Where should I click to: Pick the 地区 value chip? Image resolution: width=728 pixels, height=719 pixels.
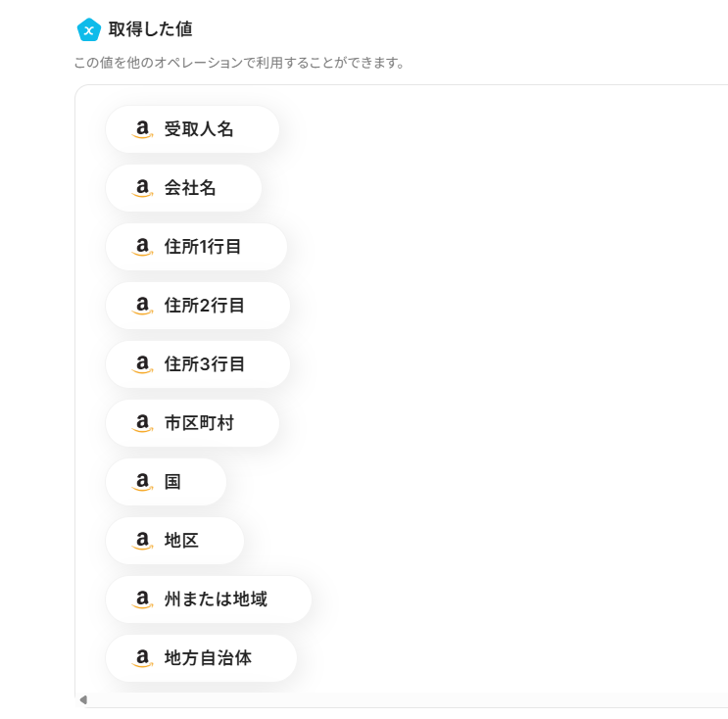click(x=175, y=541)
